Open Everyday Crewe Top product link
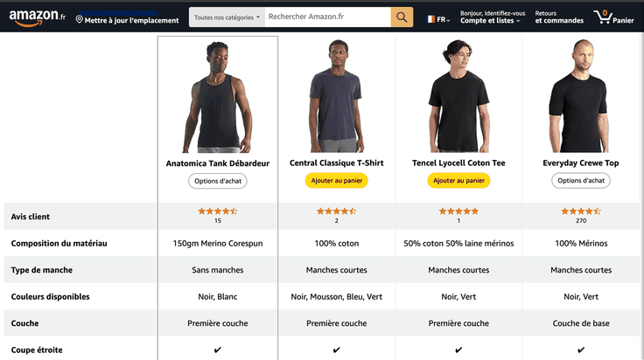This screenshot has width=644, height=360. point(580,163)
